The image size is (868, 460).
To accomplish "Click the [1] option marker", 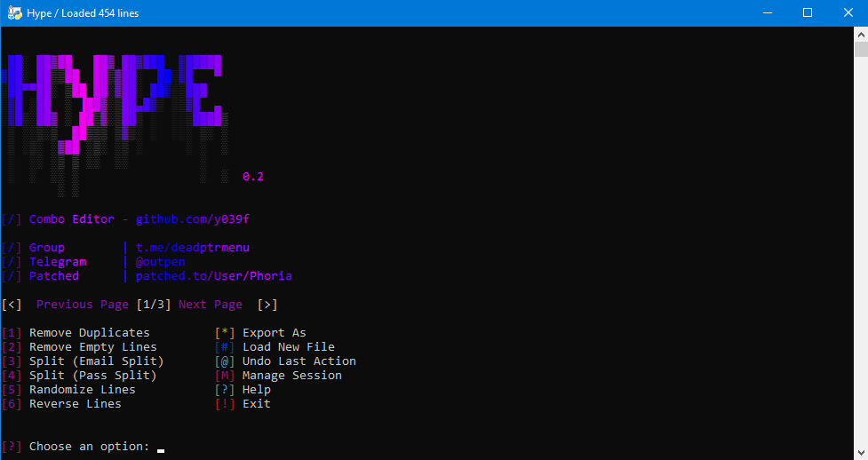I will [x=12, y=333].
